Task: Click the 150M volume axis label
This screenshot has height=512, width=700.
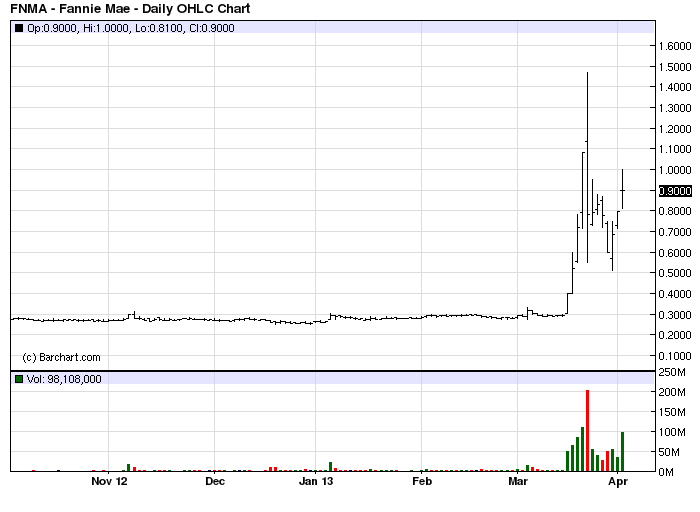Action: coord(672,412)
